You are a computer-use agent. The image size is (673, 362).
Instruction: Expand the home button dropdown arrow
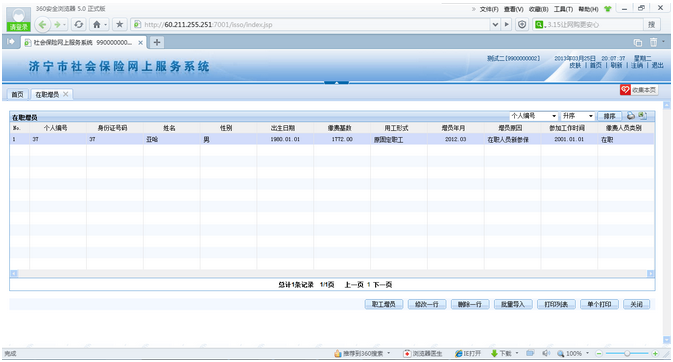click(x=106, y=25)
